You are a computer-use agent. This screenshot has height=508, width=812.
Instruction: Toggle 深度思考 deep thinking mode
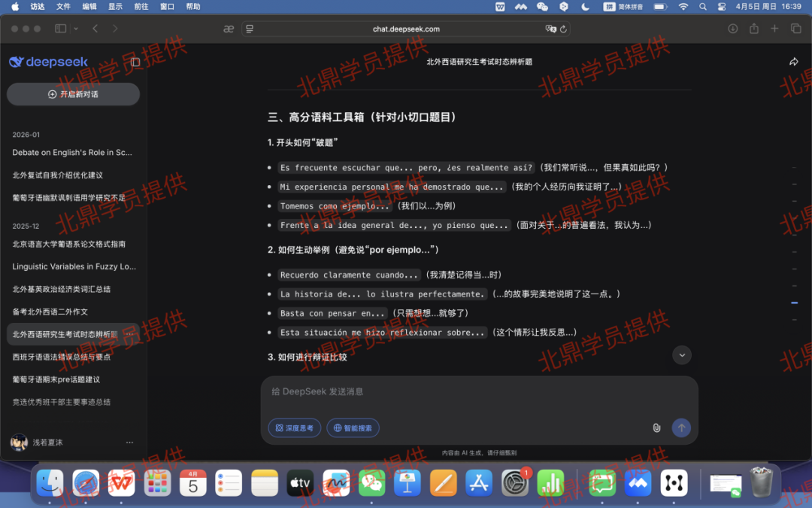[294, 427]
